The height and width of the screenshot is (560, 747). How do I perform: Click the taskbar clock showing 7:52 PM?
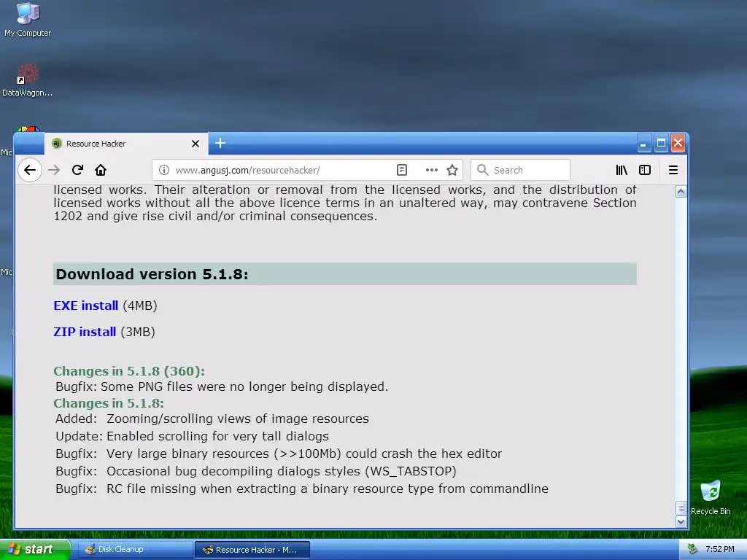coord(720,549)
